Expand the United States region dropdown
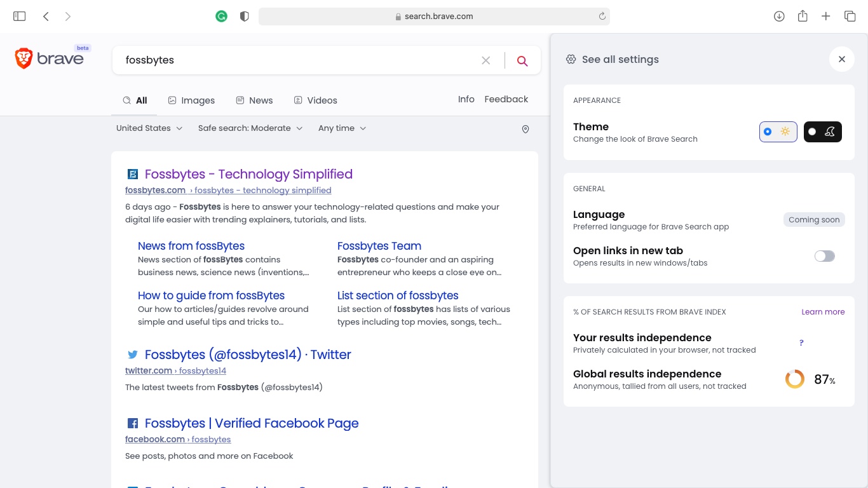Image resolution: width=868 pixels, height=488 pixels. [x=149, y=128]
